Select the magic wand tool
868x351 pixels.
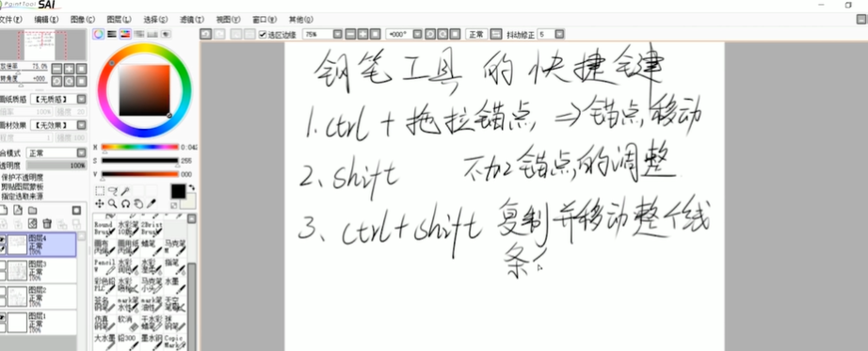[x=125, y=191]
